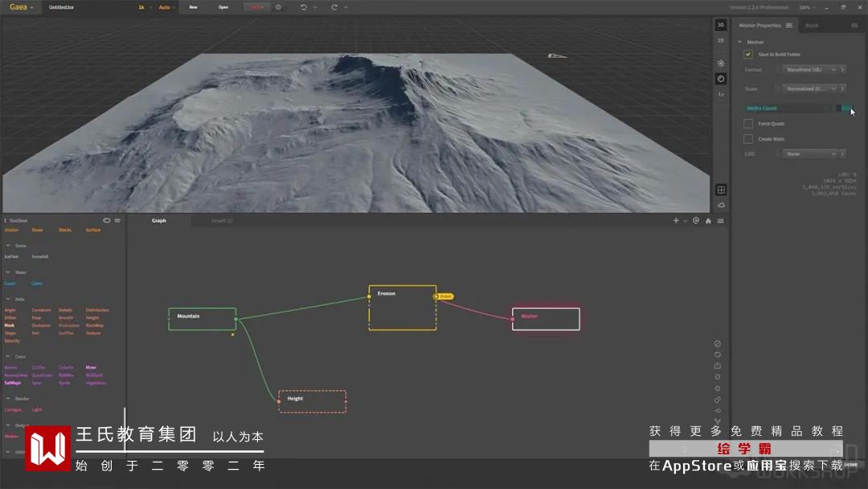Add a new graph with plus icon
The image size is (868, 489).
point(676,220)
